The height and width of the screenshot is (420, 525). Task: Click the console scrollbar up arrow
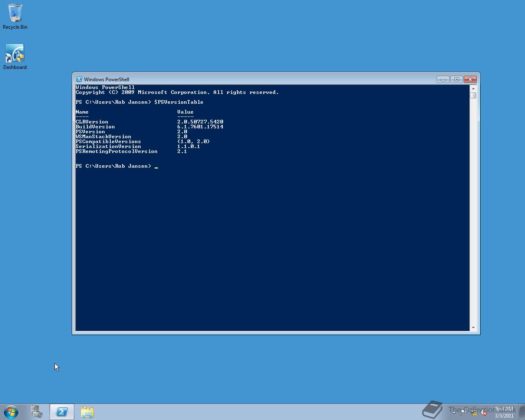(473, 88)
